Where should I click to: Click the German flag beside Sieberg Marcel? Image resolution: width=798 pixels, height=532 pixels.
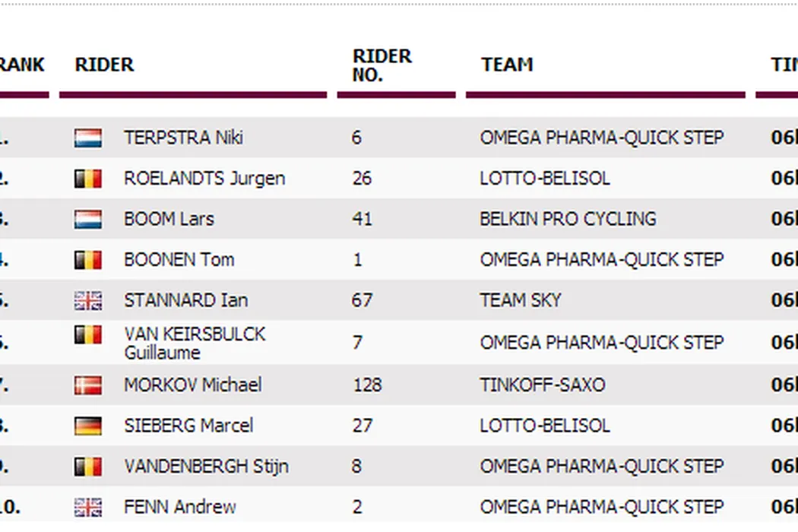[88, 426]
